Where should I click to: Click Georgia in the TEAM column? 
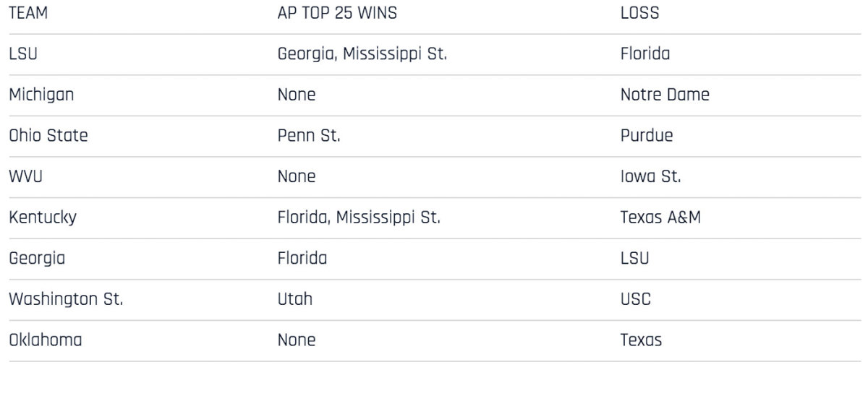pyautogui.click(x=37, y=259)
